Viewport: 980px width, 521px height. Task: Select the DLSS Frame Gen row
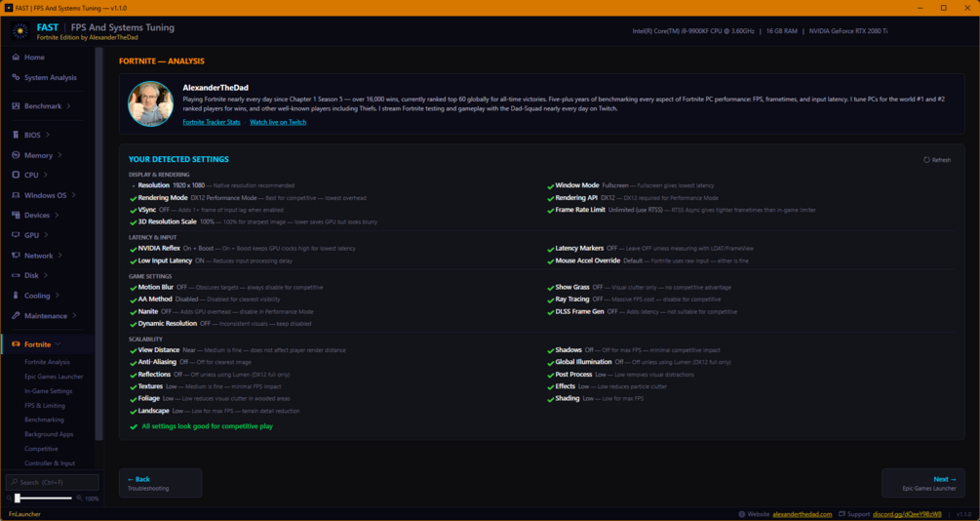pyautogui.click(x=642, y=311)
